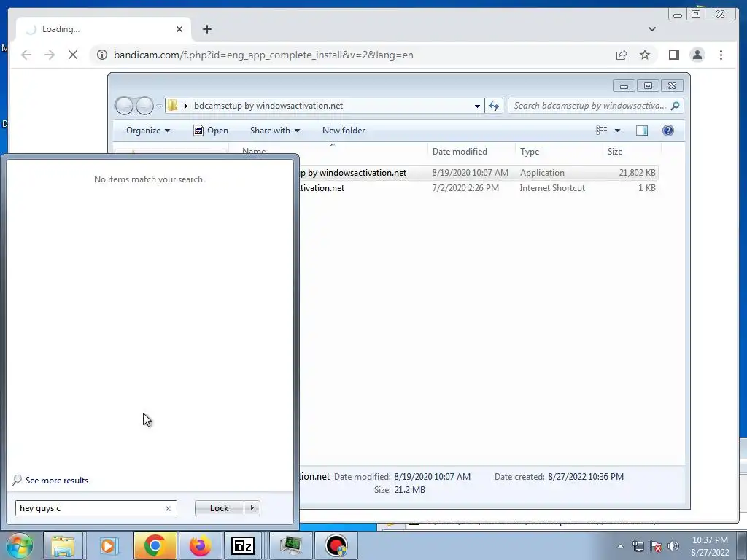Open Windows Explorer from the taskbar

pos(63,545)
